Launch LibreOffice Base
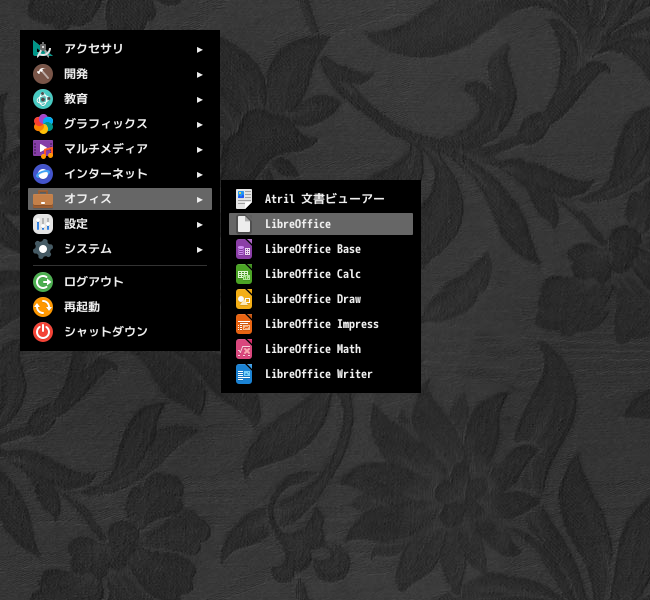The height and width of the screenshot is (600, 650). [x=321, y=249]
